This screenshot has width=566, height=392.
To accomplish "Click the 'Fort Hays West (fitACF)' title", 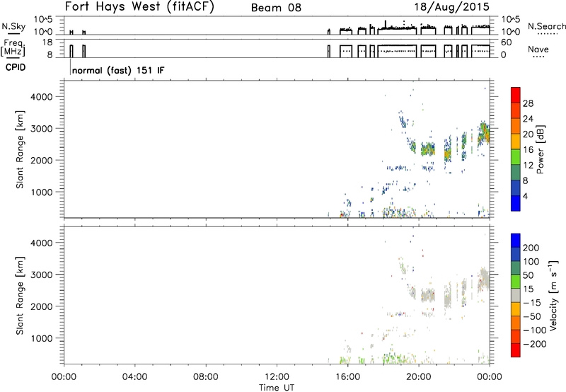I will coord(139,7).
